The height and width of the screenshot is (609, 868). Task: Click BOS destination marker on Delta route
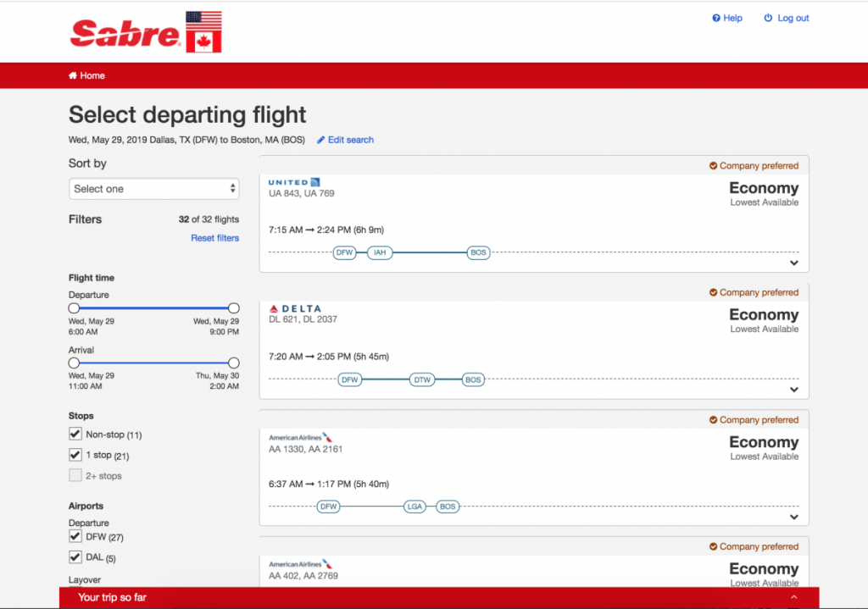tap(473, 380)
